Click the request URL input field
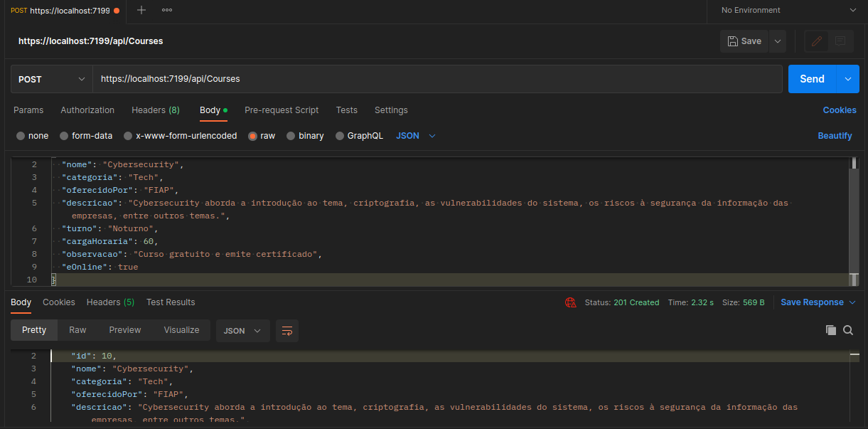The width and height of the screenshot is (868, 429). click(437, 79)
